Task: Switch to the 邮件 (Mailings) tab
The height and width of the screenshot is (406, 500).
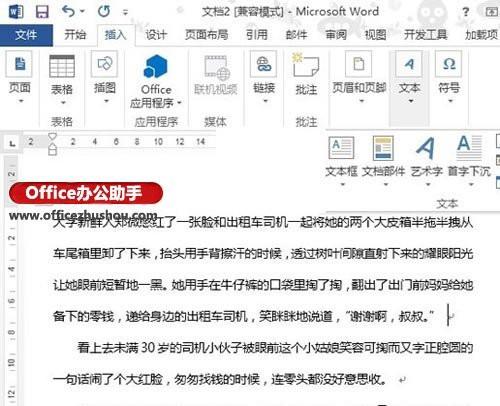Action: (296, 35)
